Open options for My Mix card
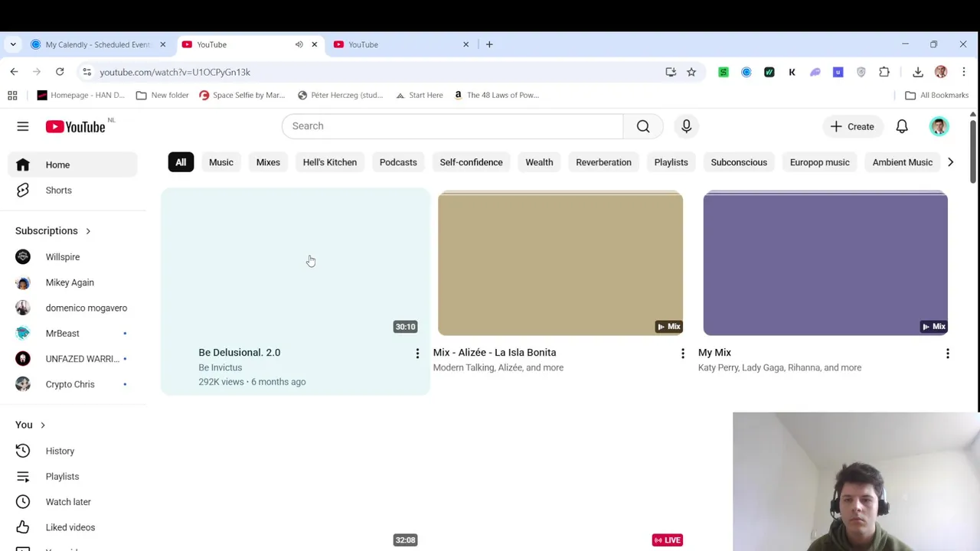The height and width of the screenshot is (551, 980). [947, 353]
